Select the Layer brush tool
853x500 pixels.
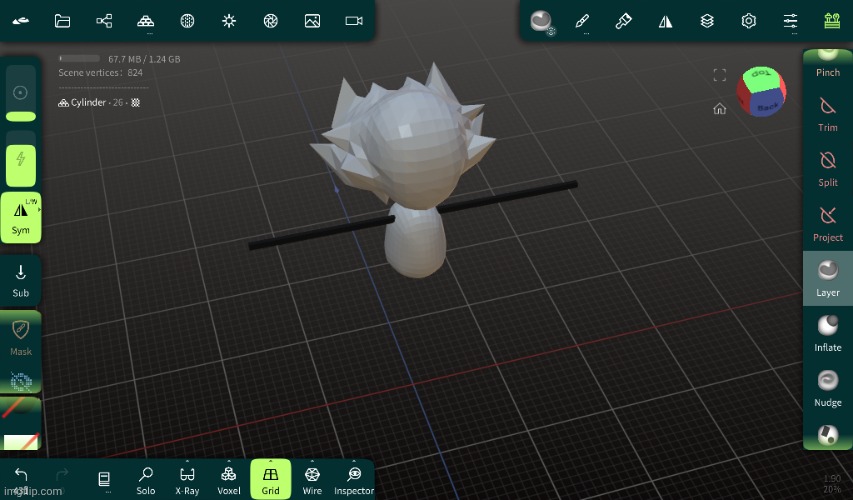827,279
